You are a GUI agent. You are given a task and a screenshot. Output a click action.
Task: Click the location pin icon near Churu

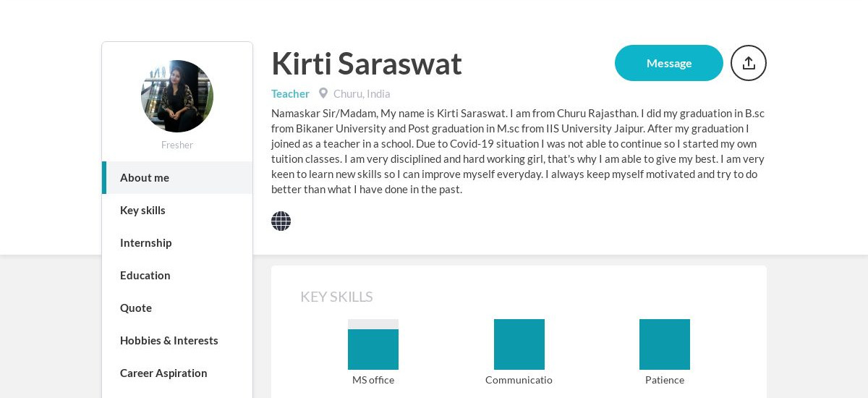(x=323, y=93)
